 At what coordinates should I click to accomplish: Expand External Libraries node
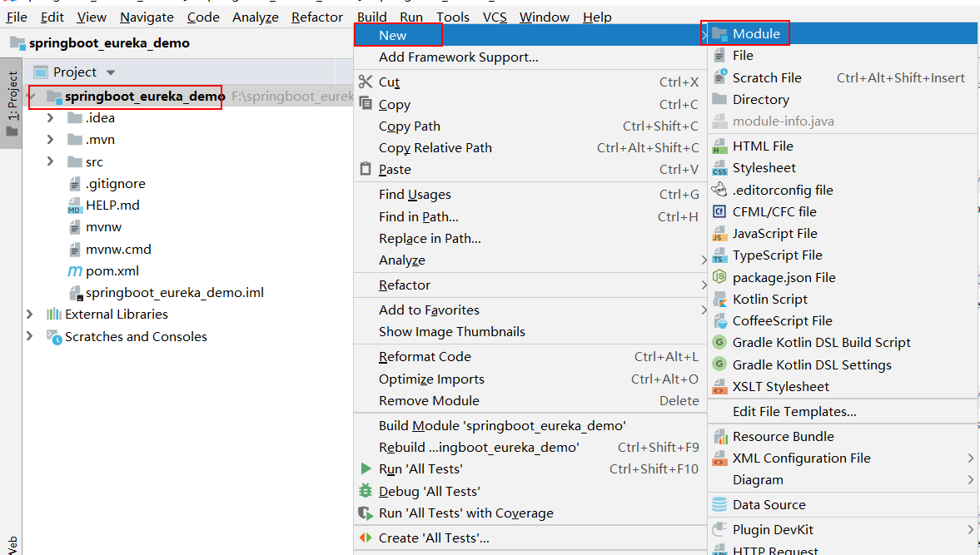[29, 314]
